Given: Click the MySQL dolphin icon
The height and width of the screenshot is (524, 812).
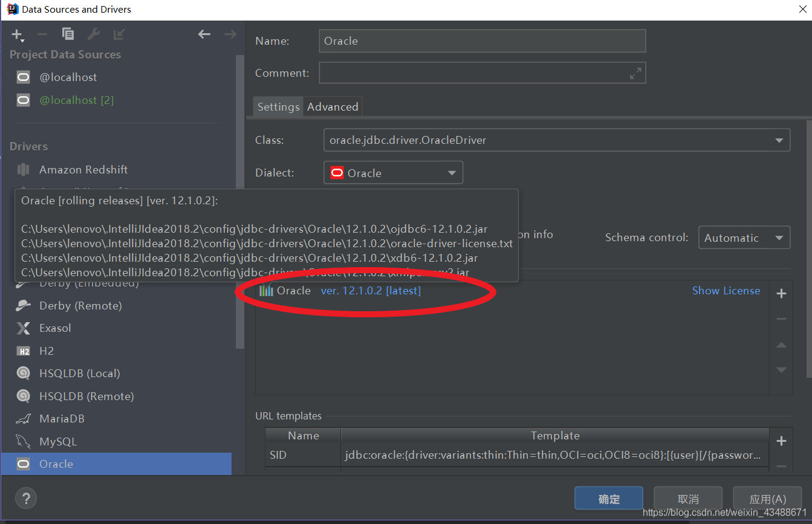Looking at the screenshot, I should pos(23,442).
